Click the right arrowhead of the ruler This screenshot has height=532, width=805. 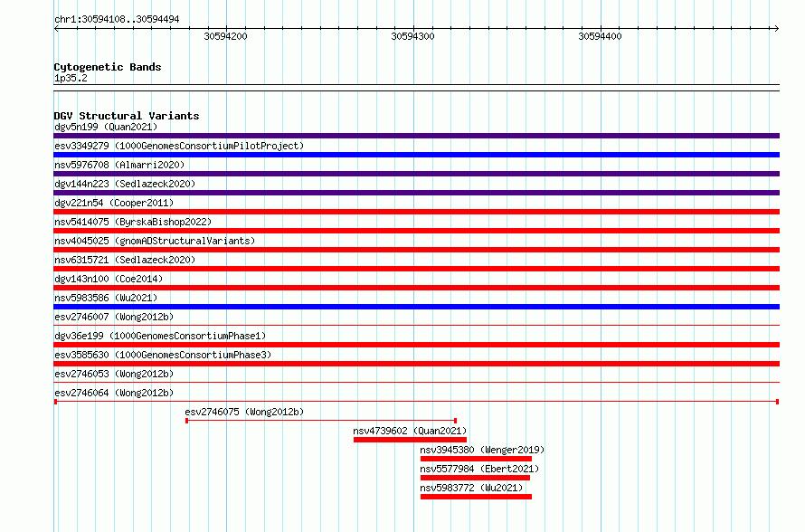point(776,28)
